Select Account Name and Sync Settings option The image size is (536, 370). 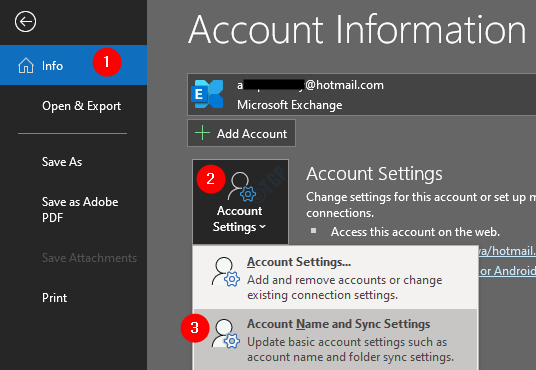(x=335, y=340)
